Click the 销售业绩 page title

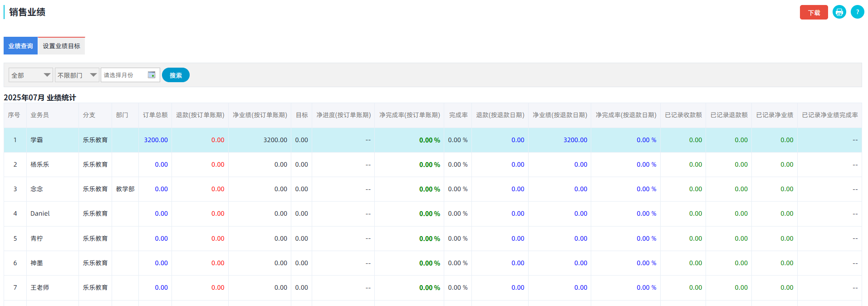point(27,12)
